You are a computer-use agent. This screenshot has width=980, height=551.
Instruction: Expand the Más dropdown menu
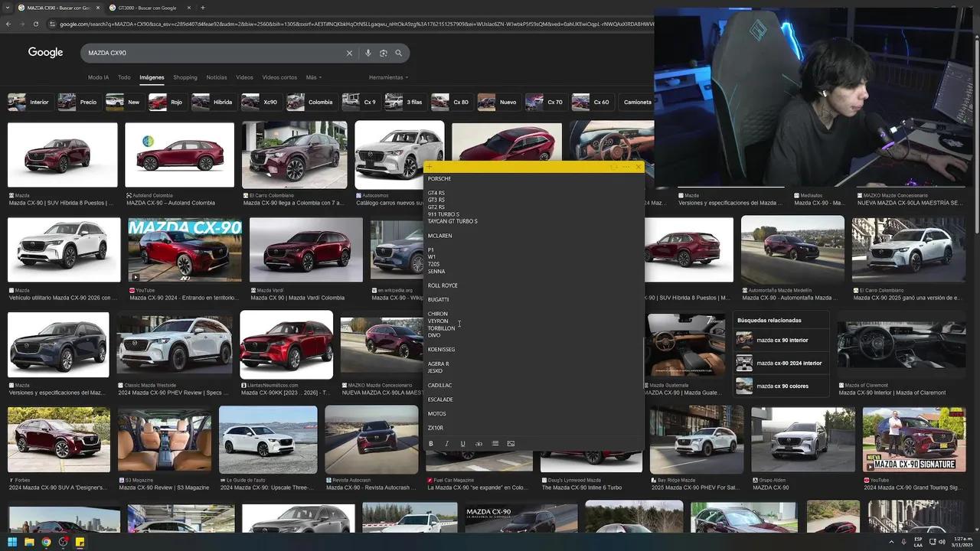click(313, 77)
